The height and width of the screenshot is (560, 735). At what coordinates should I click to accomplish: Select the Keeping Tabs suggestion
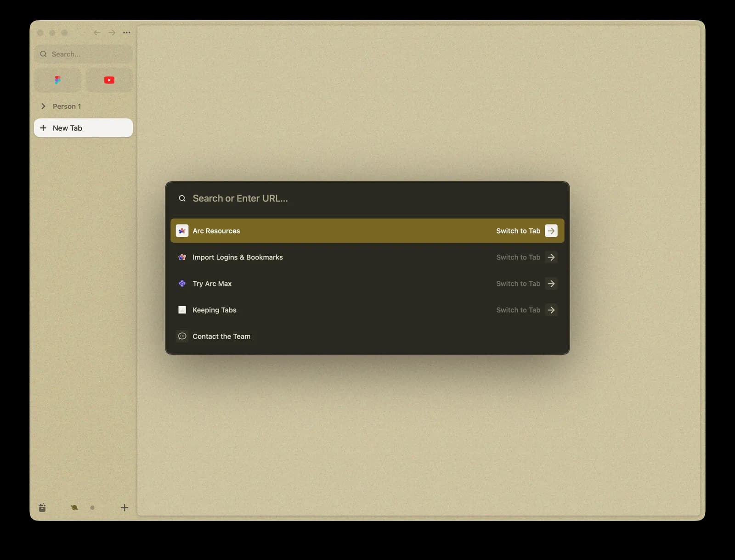coord(367,310)
